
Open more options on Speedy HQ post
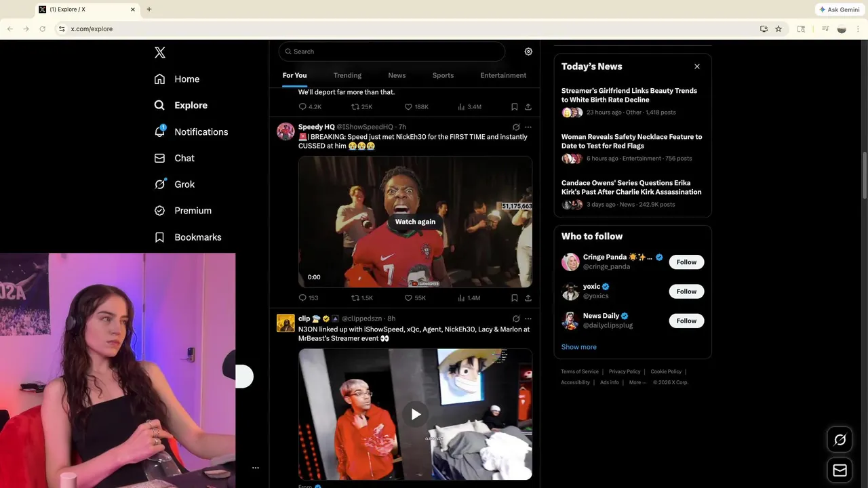pos(528,127)
